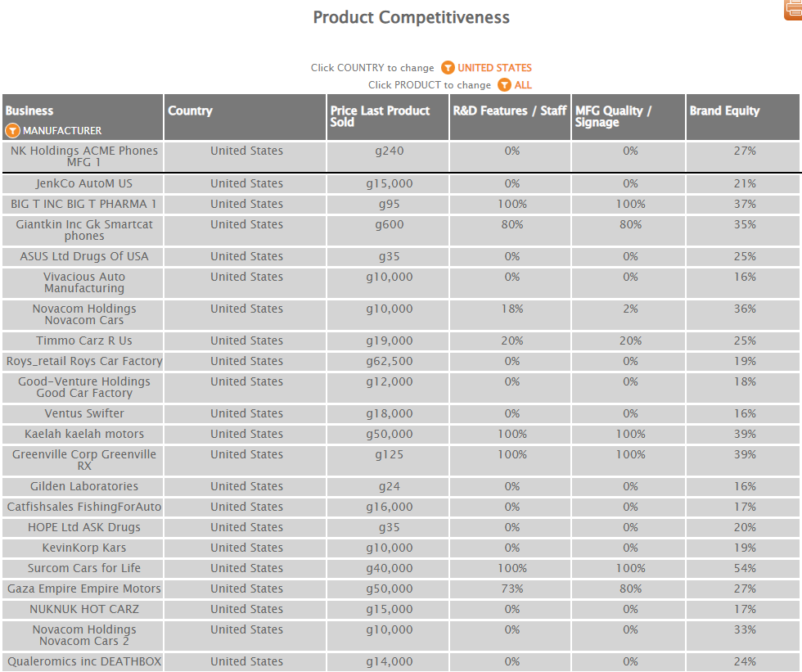Open the UNITED STATES country filter
This screenshot has width=802, height=672.
pyautogui.click(x=494, y=68)
